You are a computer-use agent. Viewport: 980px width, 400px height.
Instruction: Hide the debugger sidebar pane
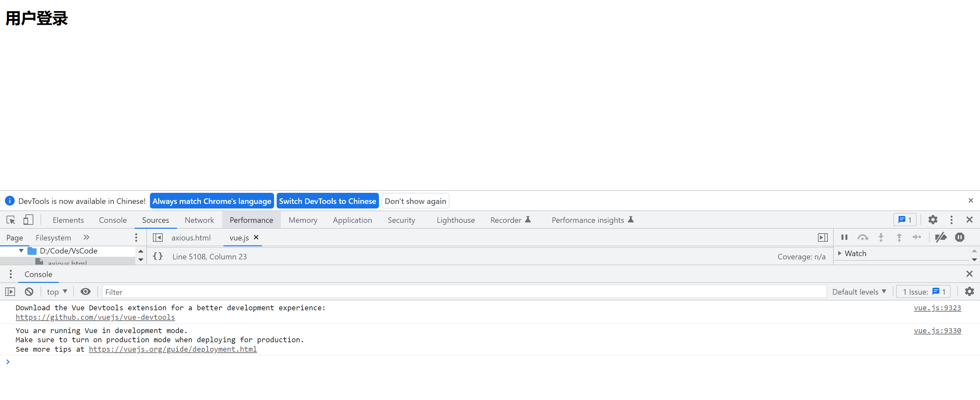point(823,238)
